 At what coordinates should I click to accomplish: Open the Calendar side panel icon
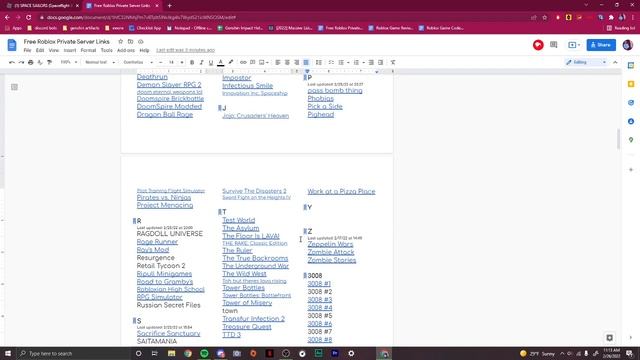[x=631, y=65]
